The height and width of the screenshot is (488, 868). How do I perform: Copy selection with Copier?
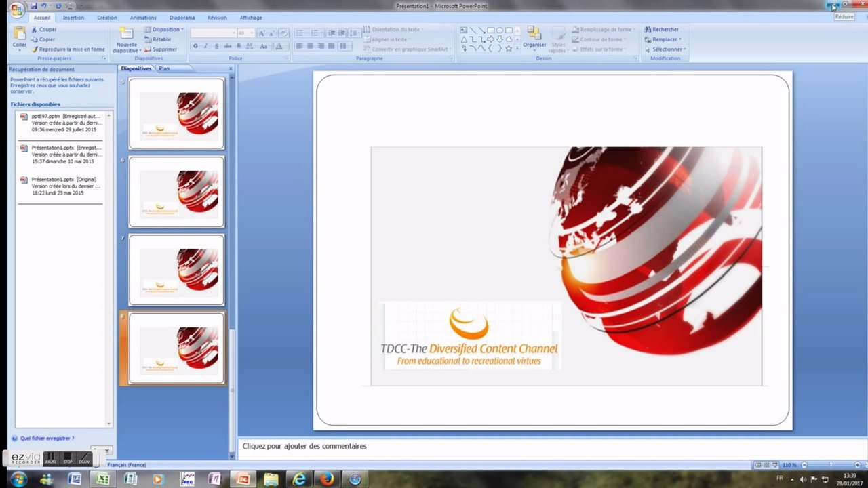click(43, 39)
